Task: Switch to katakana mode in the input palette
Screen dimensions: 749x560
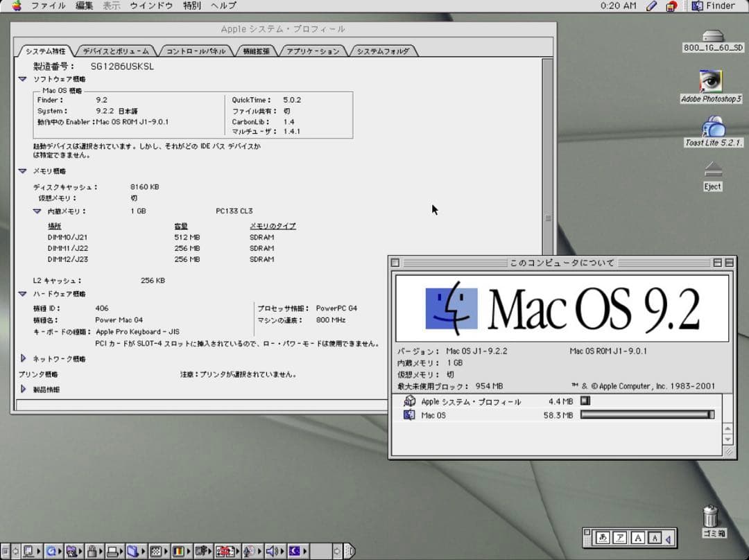Action: [620, 539]
